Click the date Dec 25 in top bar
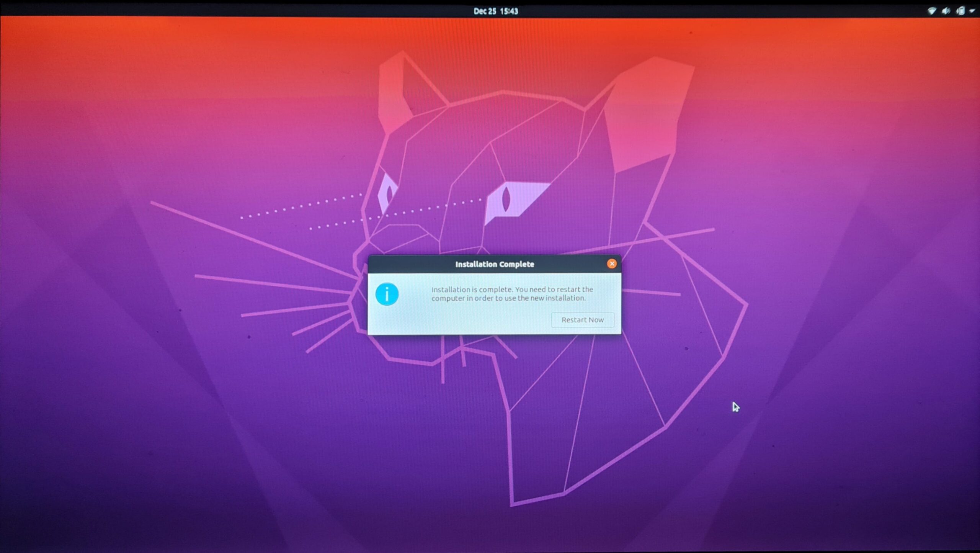This screenshot has height=553, width=980. [x=484, y=11]
